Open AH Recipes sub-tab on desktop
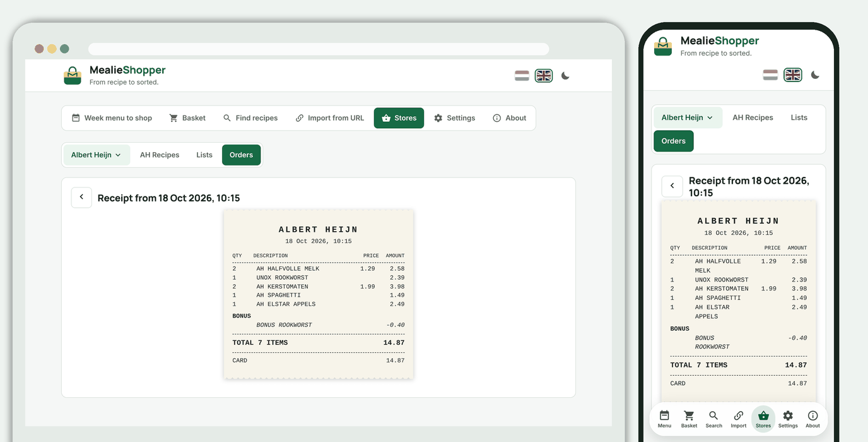This screenshot has height=442, width=868. [160, 155]
